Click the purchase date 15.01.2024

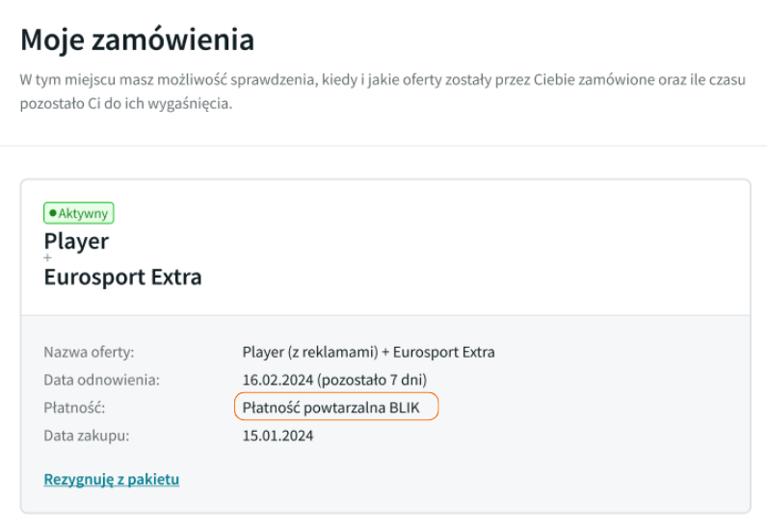(278, 436)
